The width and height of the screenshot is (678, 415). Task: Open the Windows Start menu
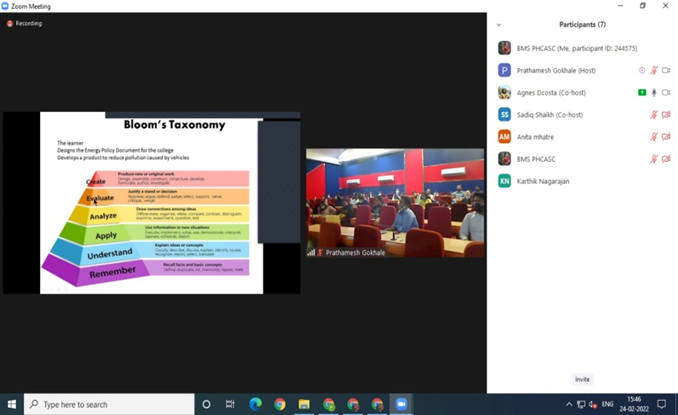[12, 404]
